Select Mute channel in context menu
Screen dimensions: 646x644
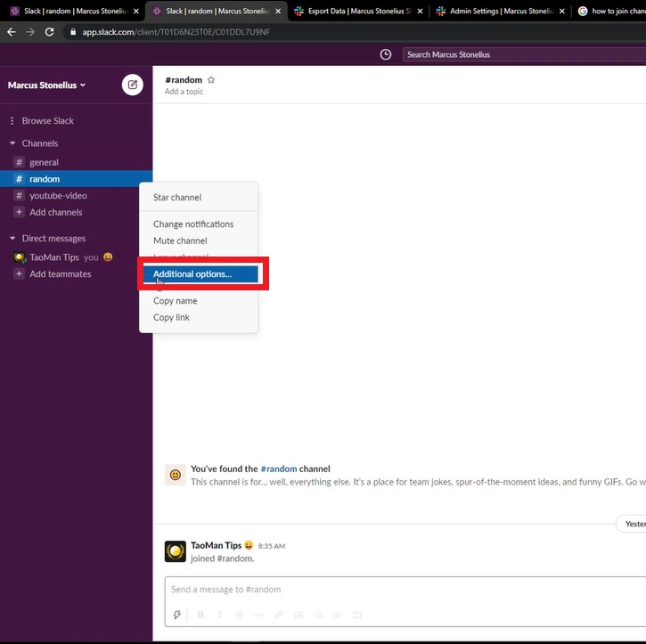pyautogui.click(x=199, y=240)
